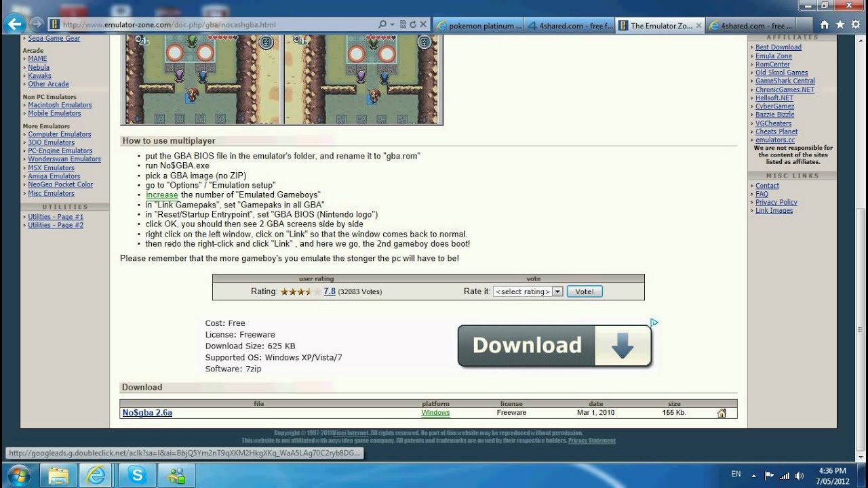The width and height of the screenshot is (868, 488).
Task: Open the Windows Start button
Action: tap(18, 474)
